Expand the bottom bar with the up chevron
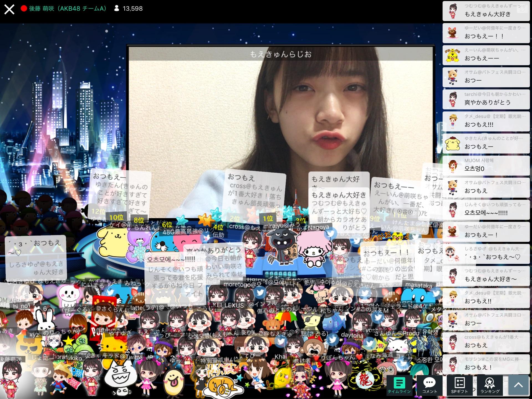Viewport: 532px width, 399px height. click(x=518, y=385)
